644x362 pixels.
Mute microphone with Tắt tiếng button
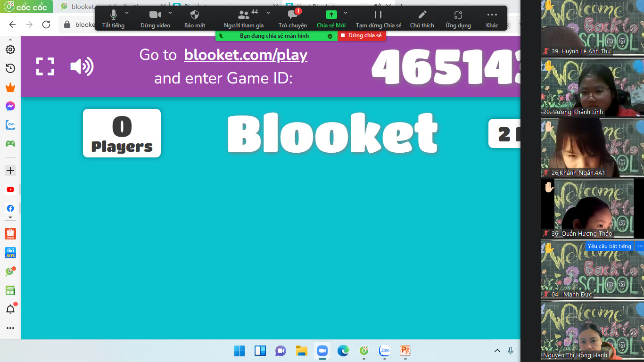(x=113, y=18)
